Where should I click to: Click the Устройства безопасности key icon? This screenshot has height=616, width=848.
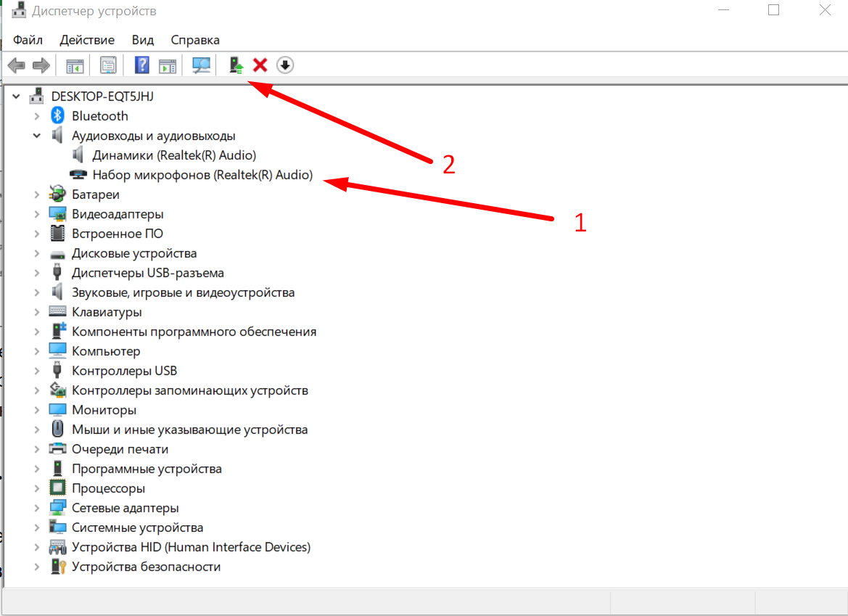coord(57,566)
